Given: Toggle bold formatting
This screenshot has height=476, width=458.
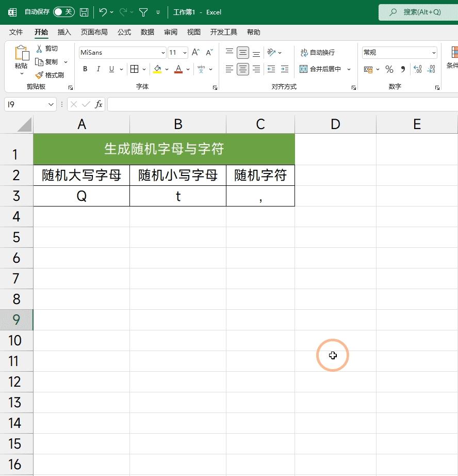Looking at the screenshot, I should click(85, 69).
